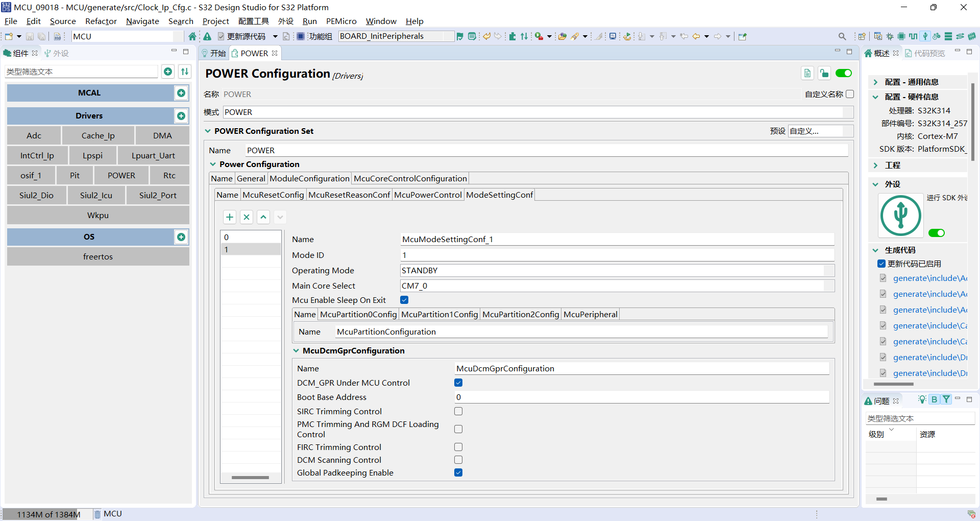Open the Clocks tool (stopwatch gear icon)
The width and height of the screenshot is (980, 521).
coord(936,36)
